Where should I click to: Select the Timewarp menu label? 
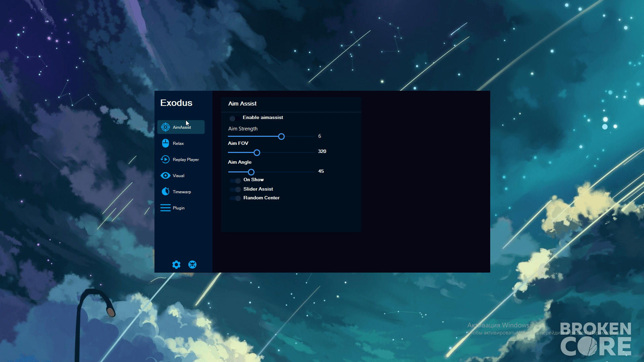[182, 192]
